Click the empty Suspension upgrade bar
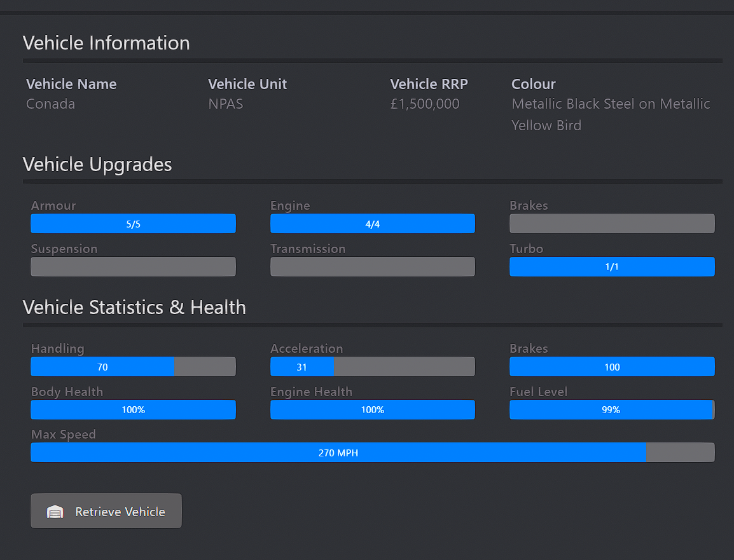Viewport: 734px width, 560px height. pyautogui.click(x=133, y=267)
